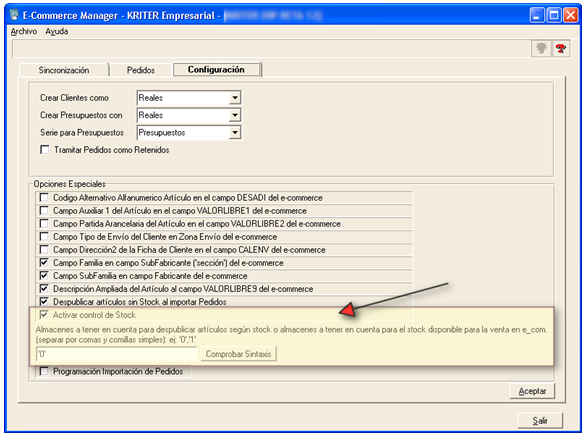Maximize the E-Commerce Manager window
Screen dimensions: 583x435
(554, 15)
